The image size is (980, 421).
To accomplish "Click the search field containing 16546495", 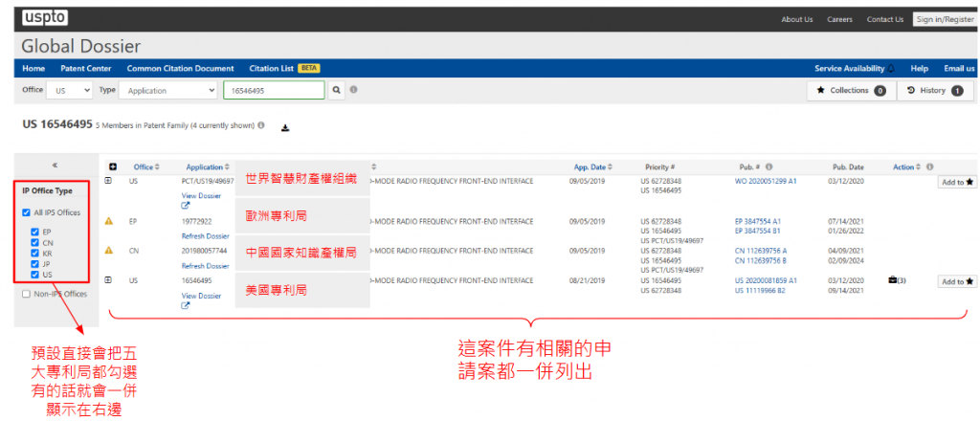I will 274,91.
